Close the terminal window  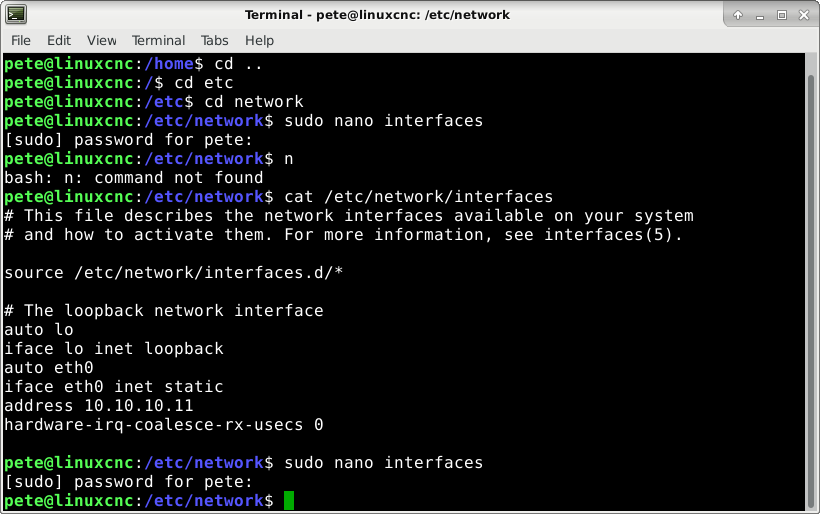[x=804, y=15]
